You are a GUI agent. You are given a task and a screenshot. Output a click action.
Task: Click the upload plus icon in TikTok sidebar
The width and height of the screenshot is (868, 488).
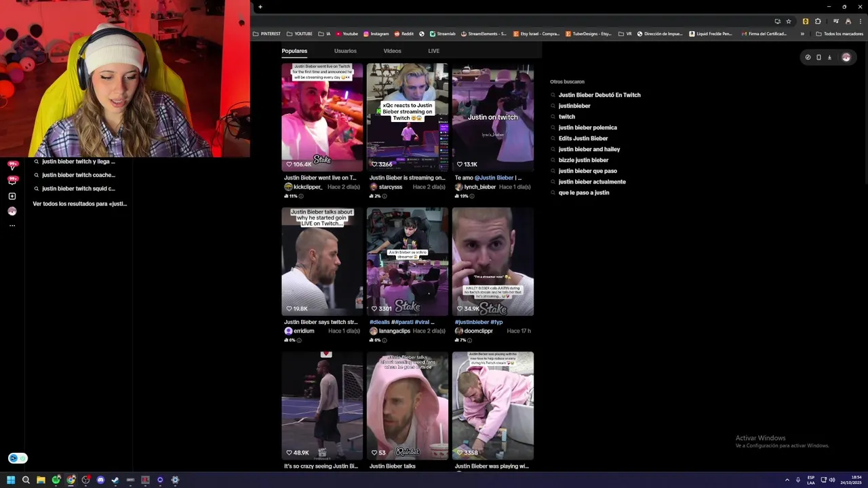click(12, 196)
